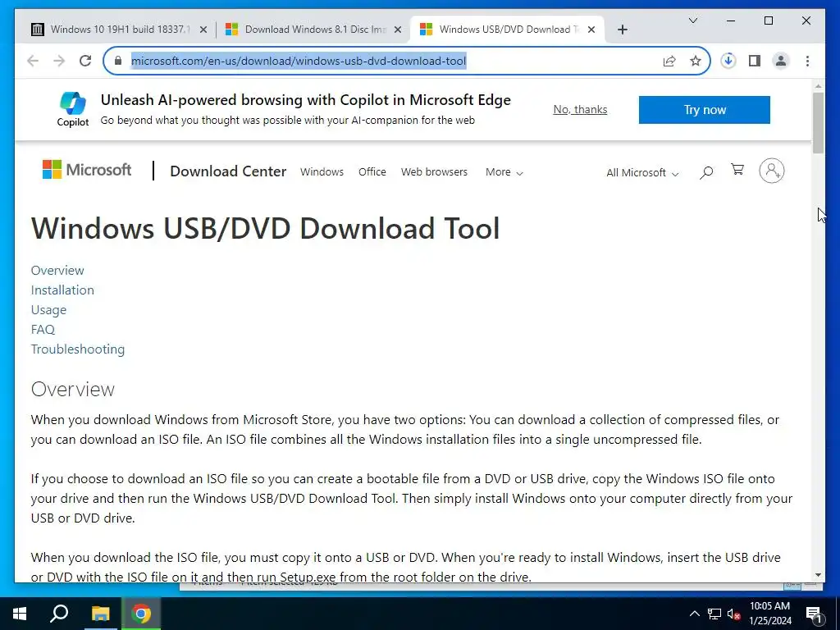Click the browser forward arrow
Image resolution: width=840 pixels, height=630 pixels.
coord(59,61)
